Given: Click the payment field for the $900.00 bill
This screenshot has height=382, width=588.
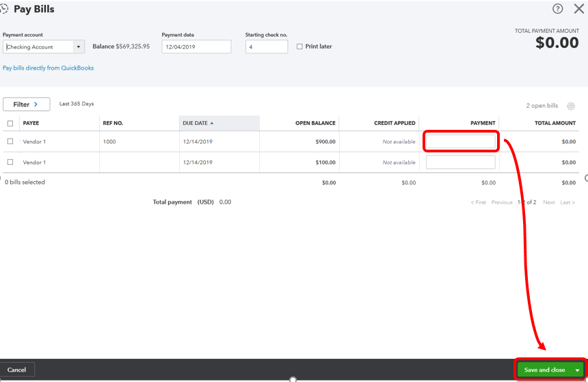Looking at the screenshot, I should pyautogui.click(x=461, y=141).
